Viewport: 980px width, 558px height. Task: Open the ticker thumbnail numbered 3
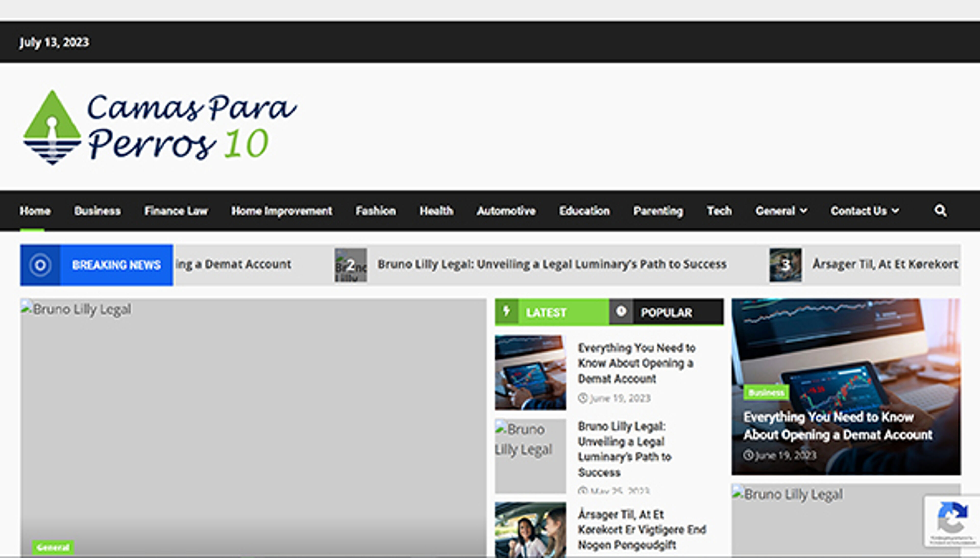pyautogui.click(x=785, y=265)
